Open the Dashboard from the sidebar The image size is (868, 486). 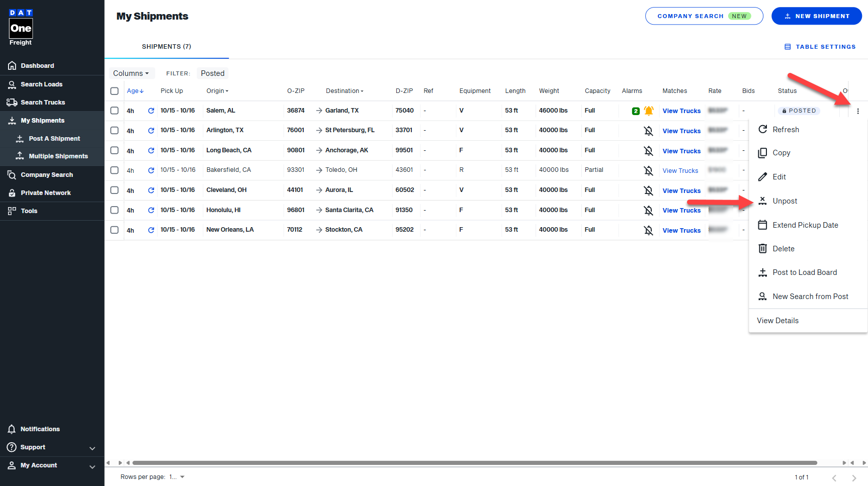37,66
